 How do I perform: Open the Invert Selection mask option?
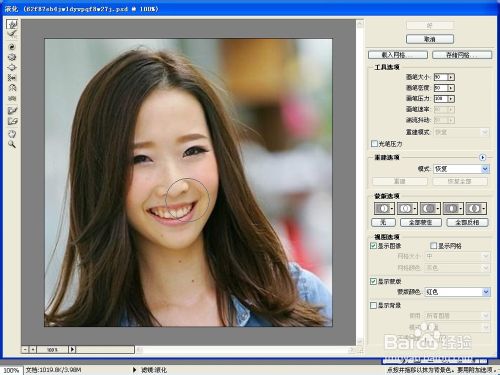coord(476,208)
